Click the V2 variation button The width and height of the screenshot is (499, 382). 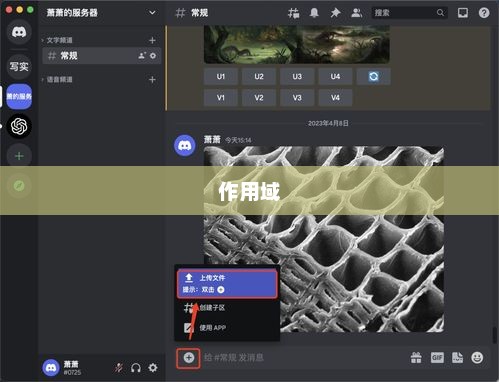pos(259,98)
